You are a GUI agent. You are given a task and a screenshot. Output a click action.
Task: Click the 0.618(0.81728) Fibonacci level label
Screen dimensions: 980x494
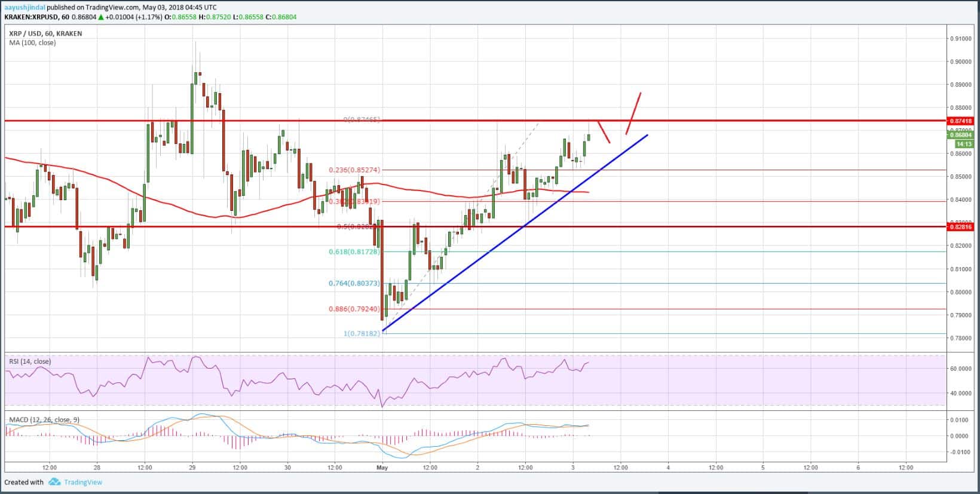(x=354, y=252)
